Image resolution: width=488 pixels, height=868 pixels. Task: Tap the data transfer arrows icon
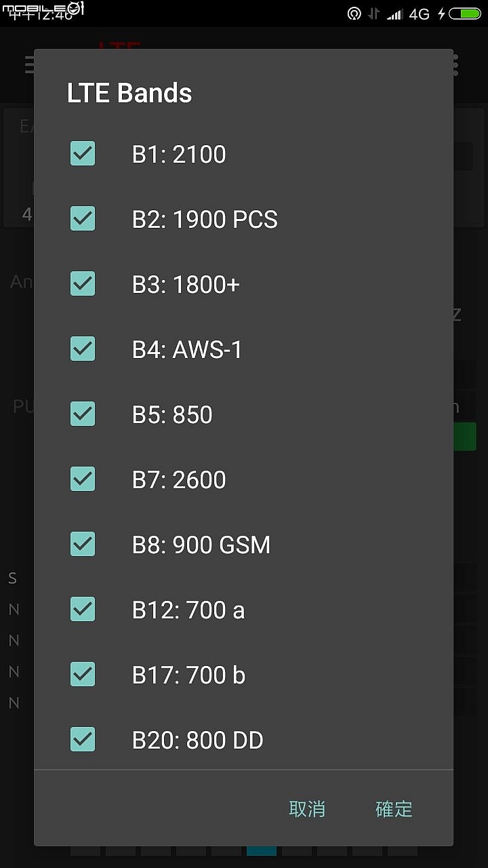tap(373, 14)
